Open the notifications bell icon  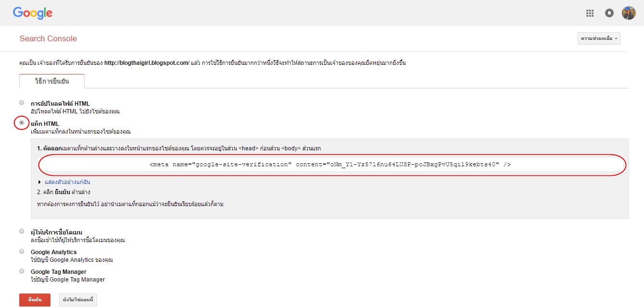coord(609,13)
